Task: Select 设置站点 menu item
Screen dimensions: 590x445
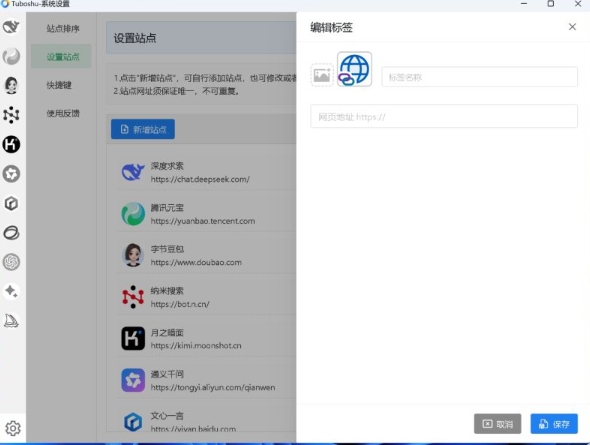Action: point(61,56)
